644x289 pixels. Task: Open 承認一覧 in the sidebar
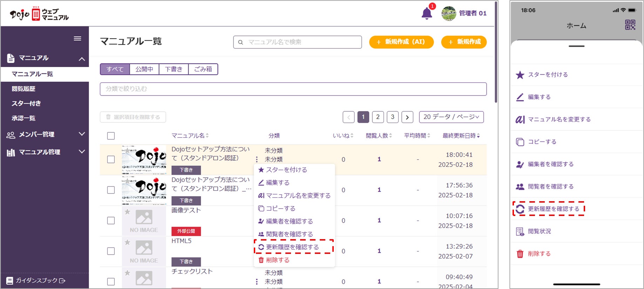tap(23, 118)
